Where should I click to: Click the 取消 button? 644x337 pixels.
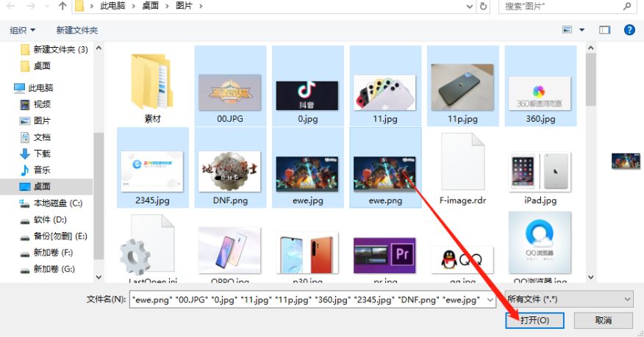604,320
